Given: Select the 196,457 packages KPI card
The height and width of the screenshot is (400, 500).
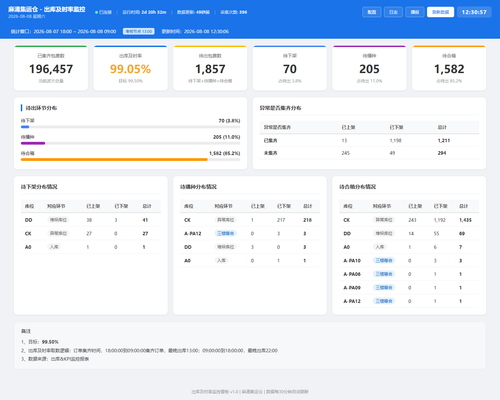Looking at the screenshot, I should 51,68.
